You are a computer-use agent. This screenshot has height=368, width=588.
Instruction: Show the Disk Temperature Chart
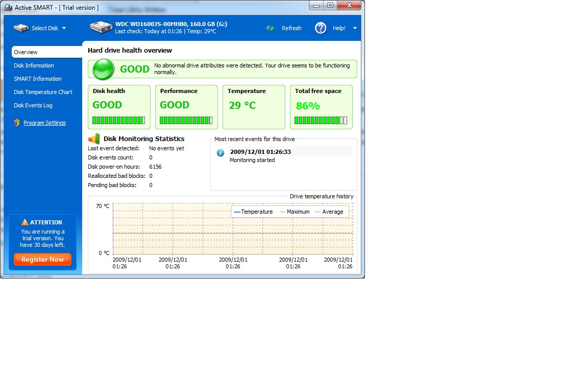pyautogui.click(x=43, y=92)
